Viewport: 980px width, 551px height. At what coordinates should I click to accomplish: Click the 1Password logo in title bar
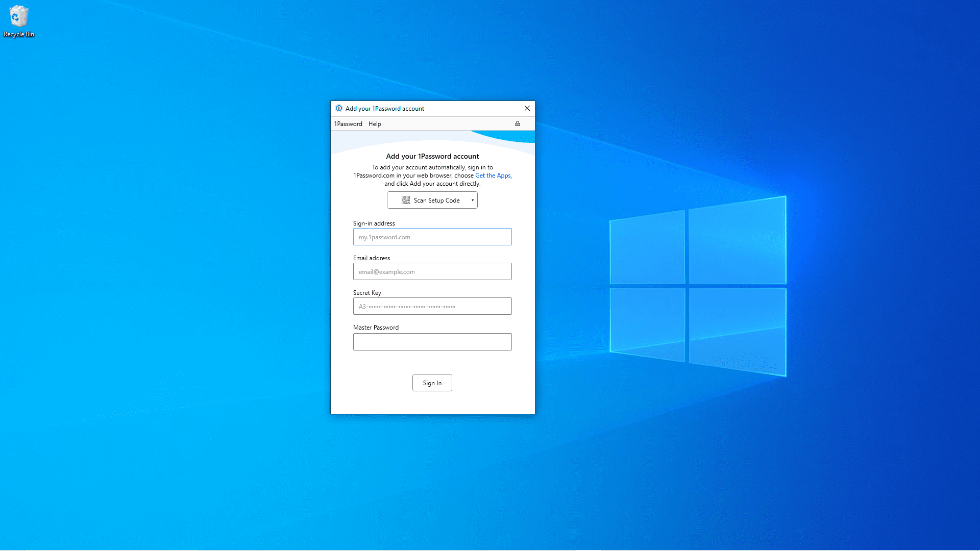[x=339, y=108]
